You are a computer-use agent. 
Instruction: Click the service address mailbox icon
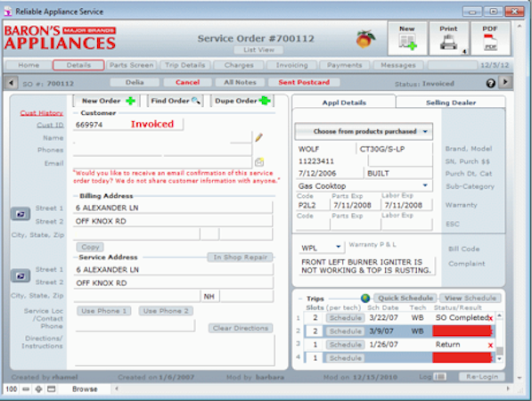click(20, 276)
